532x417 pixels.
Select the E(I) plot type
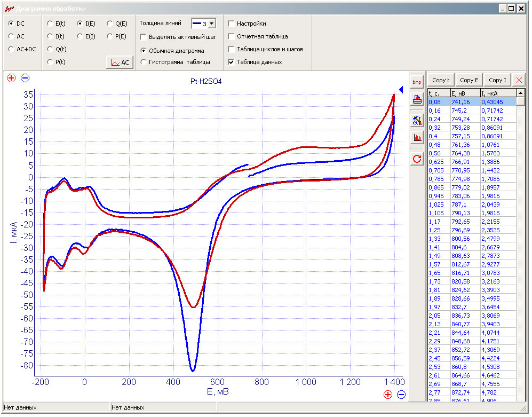point(80,36)
